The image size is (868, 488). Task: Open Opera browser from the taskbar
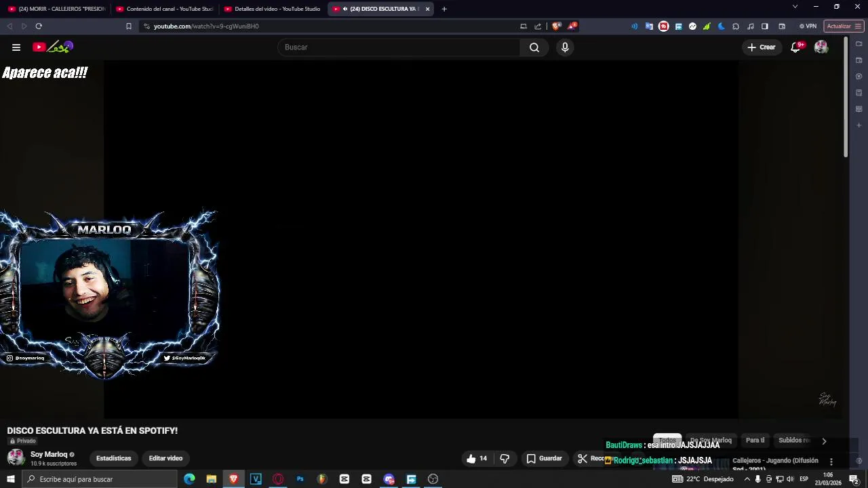pyautogui.click(x=278, y=479)
